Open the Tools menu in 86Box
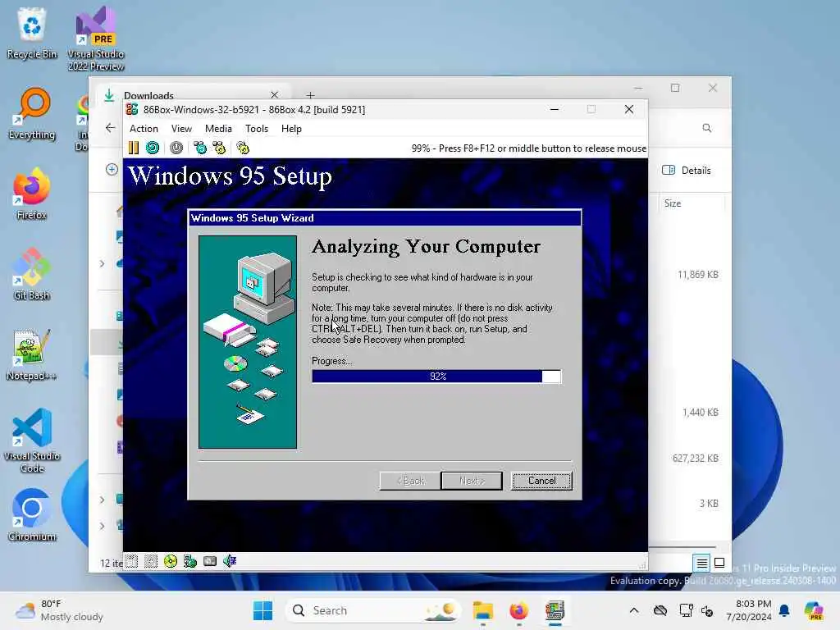The image size is (840, 630). 257,129
